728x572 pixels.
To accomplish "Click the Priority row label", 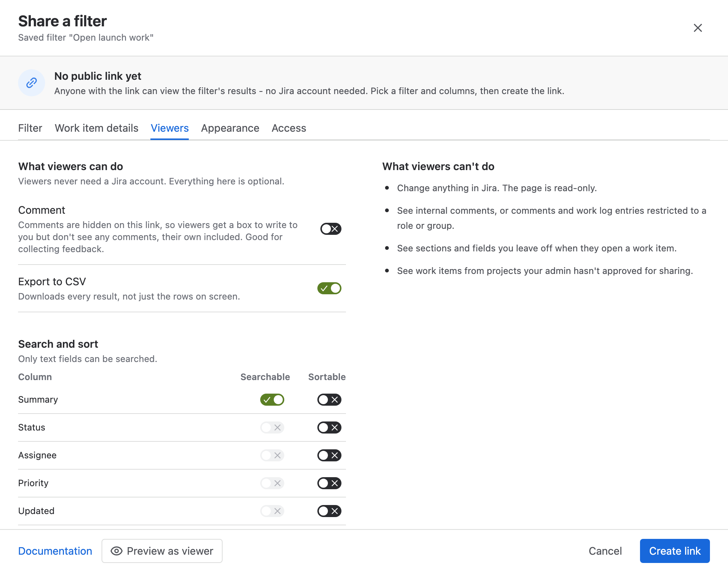I will pos(33,483).
